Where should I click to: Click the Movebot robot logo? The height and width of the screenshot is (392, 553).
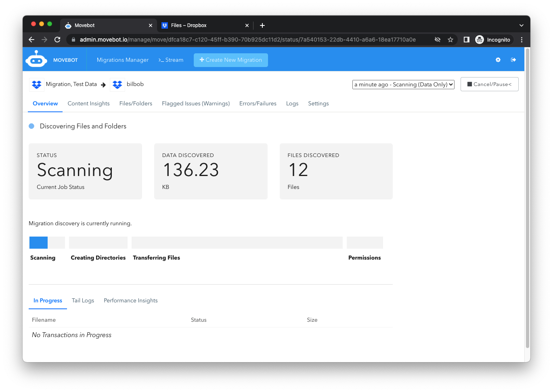coord(36,59)
